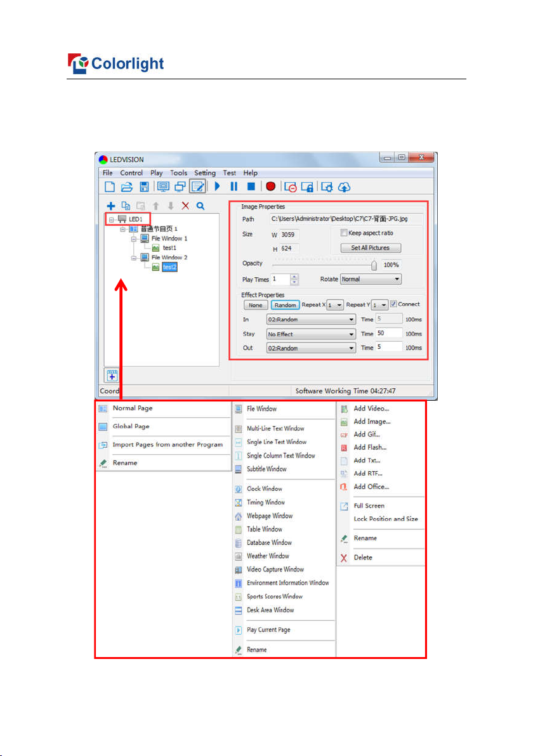The width and height of the screenshot is (533, 756).
Task: Open the Help menu
Action: pos(251,173)
